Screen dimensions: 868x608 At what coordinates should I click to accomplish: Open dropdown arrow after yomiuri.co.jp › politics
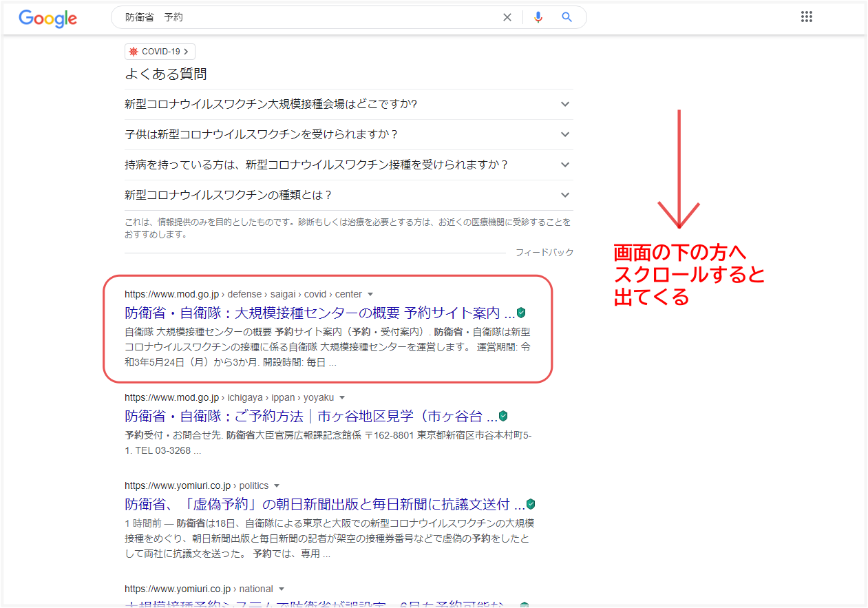point(277,486)
